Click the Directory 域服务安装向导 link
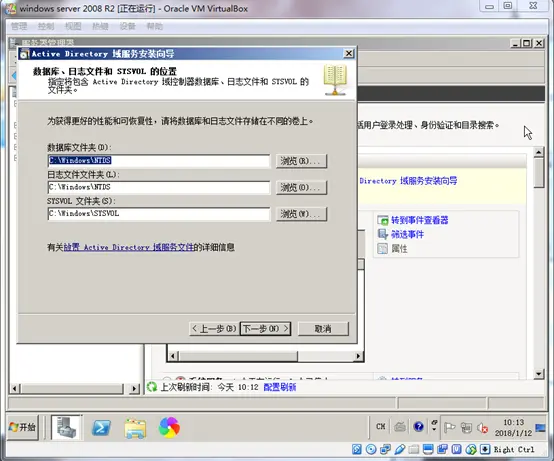This screenshot has height=461, width=554. [408, 181]
